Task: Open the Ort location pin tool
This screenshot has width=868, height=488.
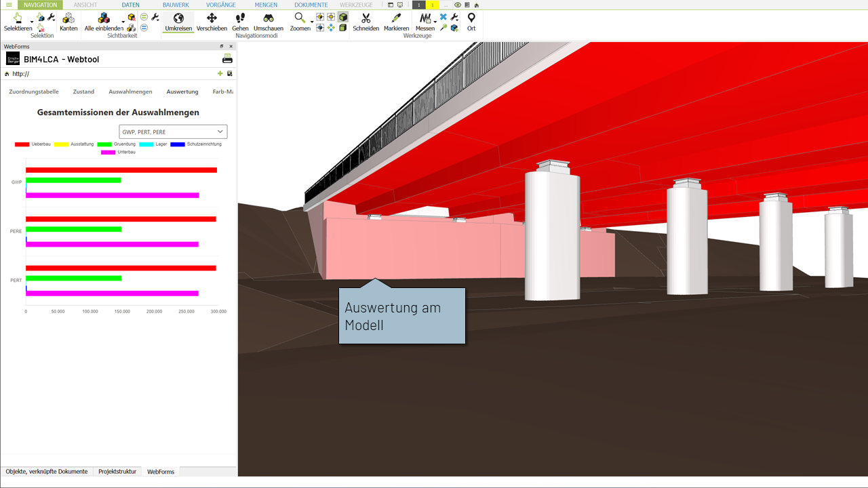Action: [471, 22]
